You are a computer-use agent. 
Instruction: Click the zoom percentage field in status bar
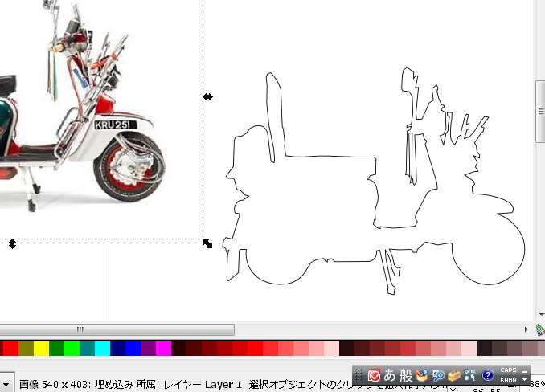535,384
